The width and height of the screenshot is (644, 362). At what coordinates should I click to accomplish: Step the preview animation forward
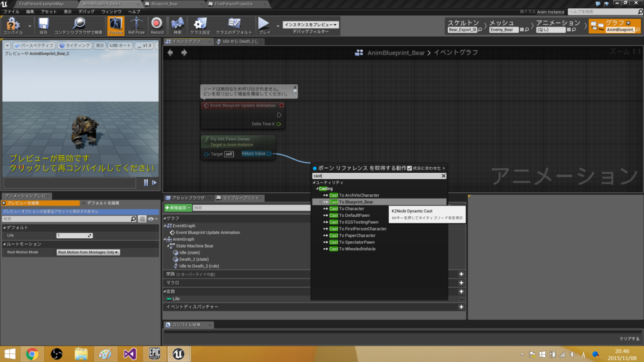(x=155, y=183)
